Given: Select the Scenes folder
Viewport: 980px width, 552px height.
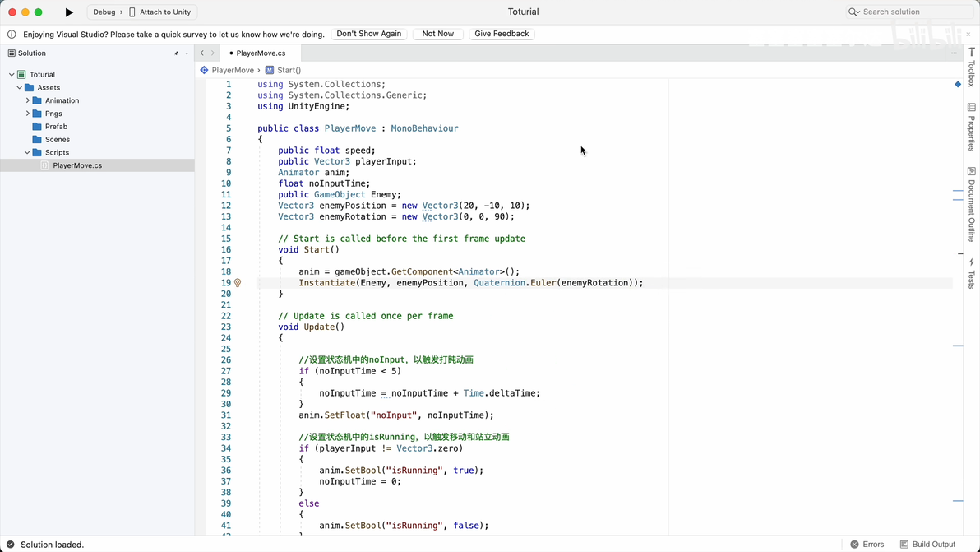Looking at the screenshot, I should [58, 139].
